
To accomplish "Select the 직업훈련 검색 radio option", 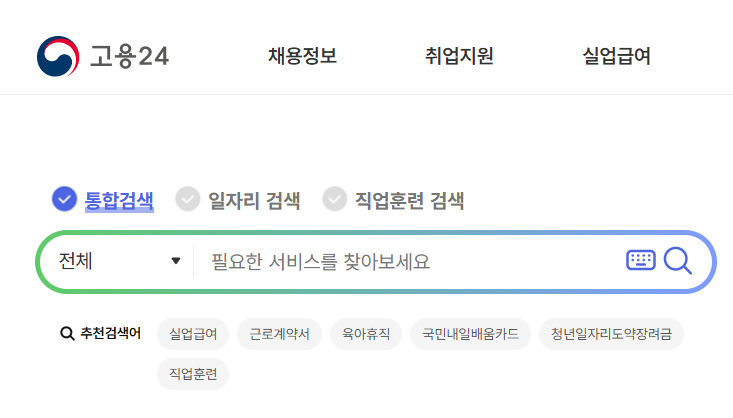I will pos(334,200).
